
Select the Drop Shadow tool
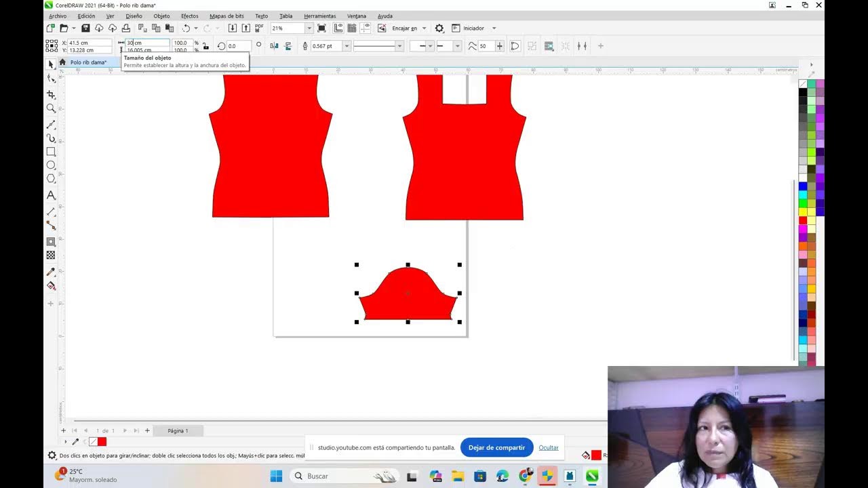click(x=51, y=241)
